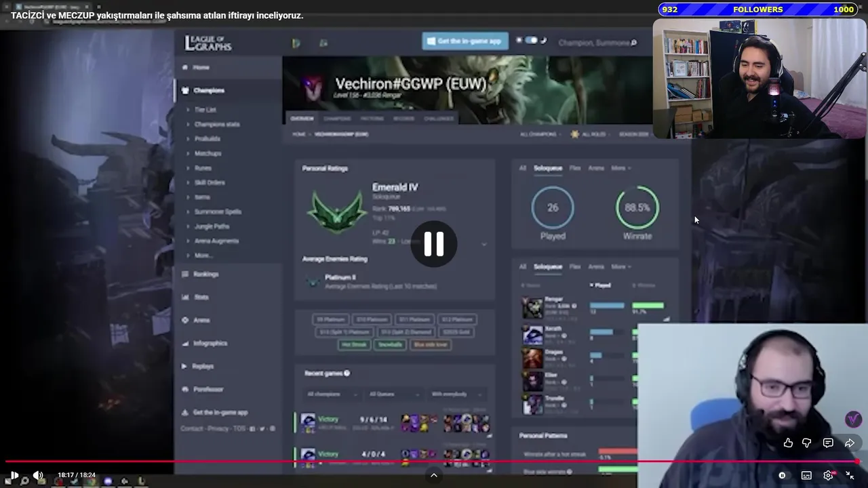Image resolution: width=868 pixels, height=488 pixels.
Task: Pause the video with center pause overlay
Action: 434,244
